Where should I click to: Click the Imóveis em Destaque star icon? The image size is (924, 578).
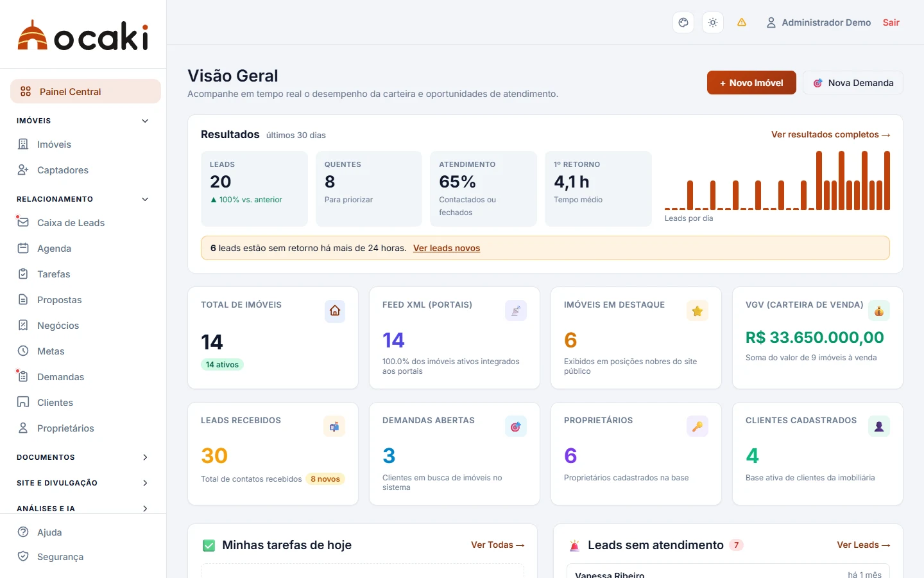click(697, 311)
